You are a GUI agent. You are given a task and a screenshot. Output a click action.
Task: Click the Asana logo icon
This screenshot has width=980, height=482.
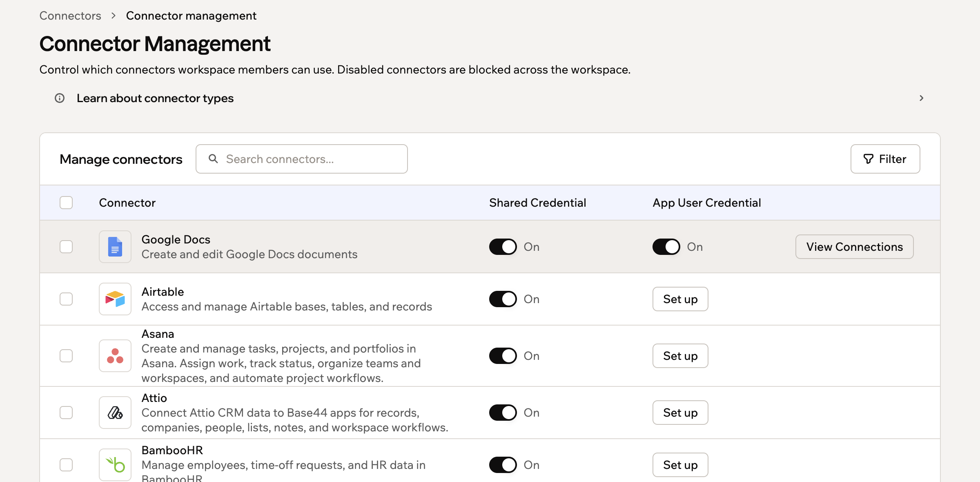coord(115,356)
